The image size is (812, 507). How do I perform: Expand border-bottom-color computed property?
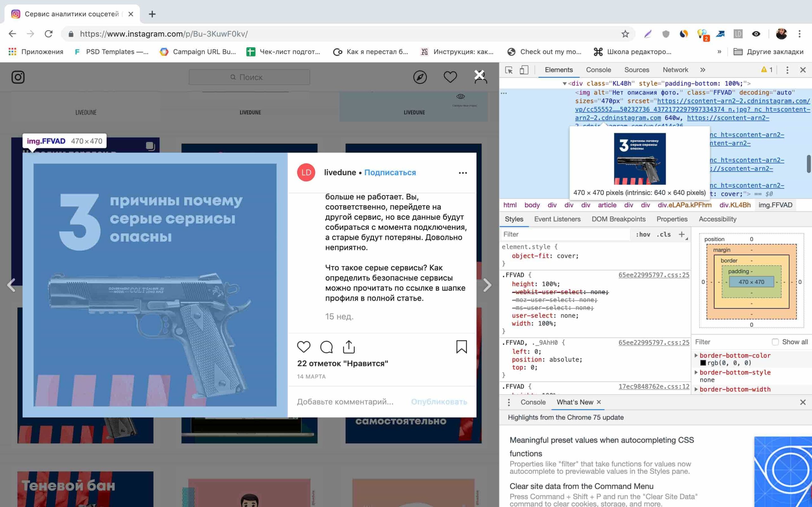(x=696, y=356)
